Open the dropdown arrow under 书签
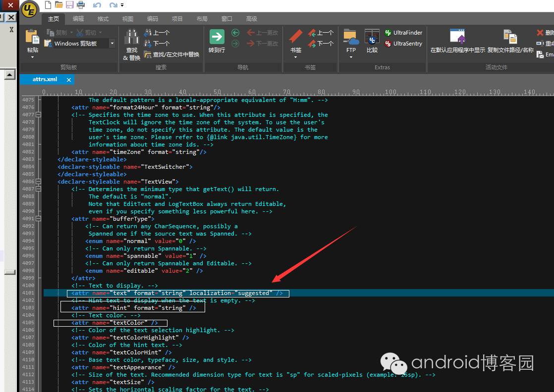This screenshot has height=392, width=554. [295, 57]
